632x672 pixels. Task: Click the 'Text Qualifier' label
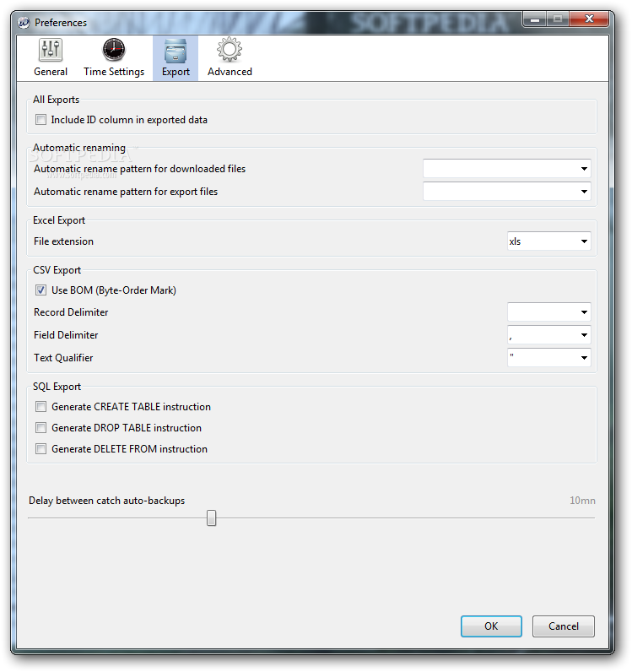tap(63, 357)
